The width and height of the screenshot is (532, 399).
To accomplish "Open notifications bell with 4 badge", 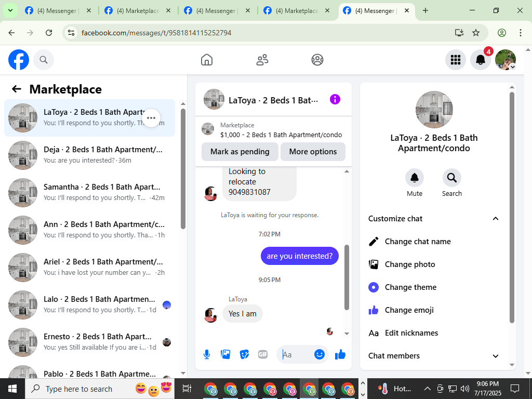I will (x=481, y=60).
